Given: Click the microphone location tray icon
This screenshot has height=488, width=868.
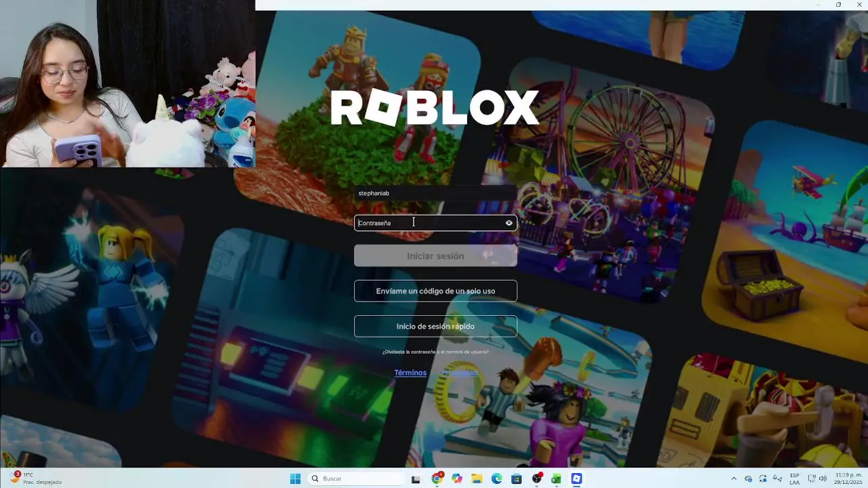Looking at the screenshot, I should 778,479.
